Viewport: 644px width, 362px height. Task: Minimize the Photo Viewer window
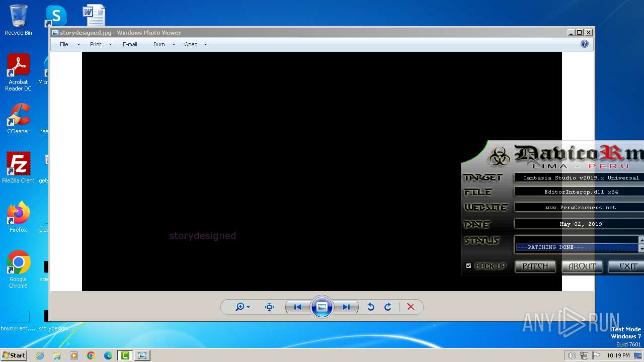tap(571, 32)
